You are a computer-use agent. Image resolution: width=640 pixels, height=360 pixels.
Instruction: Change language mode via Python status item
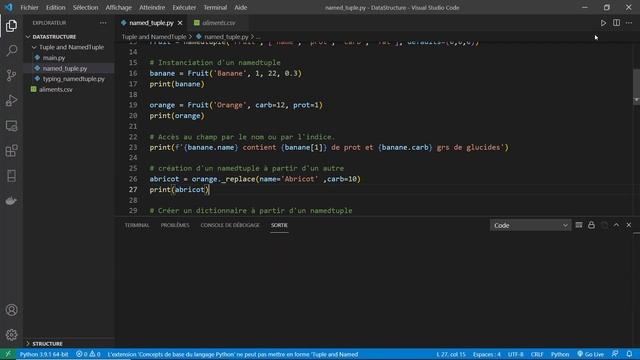pos(560,354)
